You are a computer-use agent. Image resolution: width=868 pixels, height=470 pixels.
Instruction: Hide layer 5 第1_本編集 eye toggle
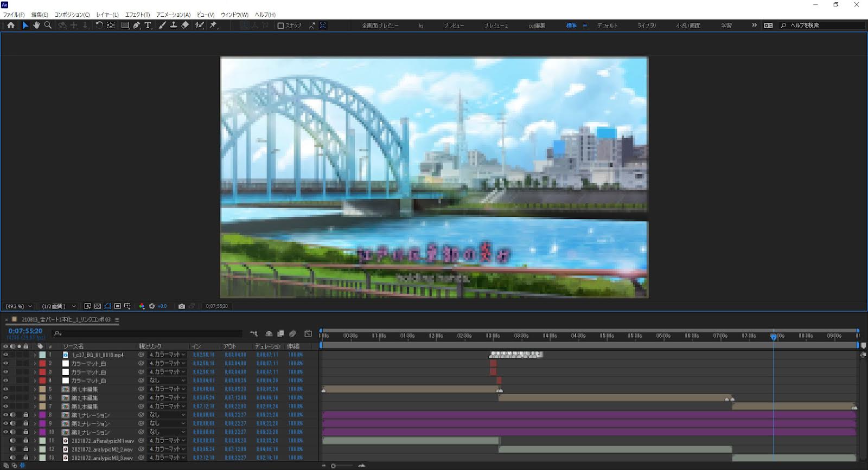pos(6,389)
